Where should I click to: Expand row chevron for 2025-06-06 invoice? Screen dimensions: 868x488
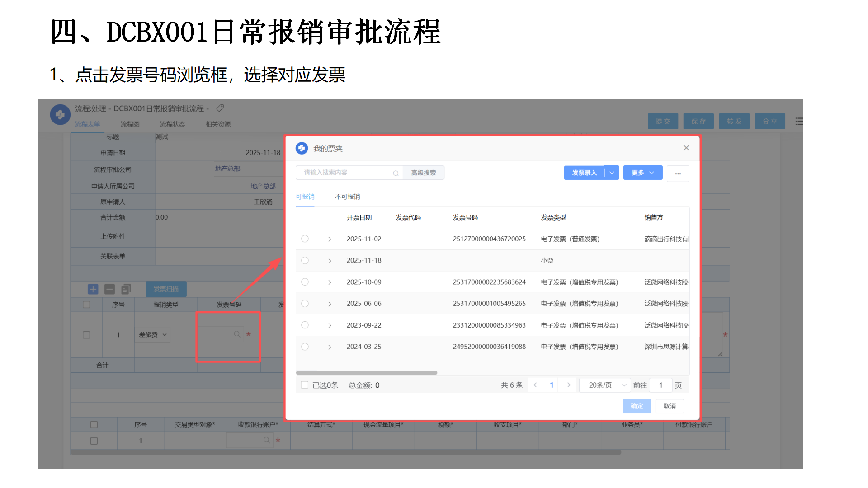click(330, 304)
